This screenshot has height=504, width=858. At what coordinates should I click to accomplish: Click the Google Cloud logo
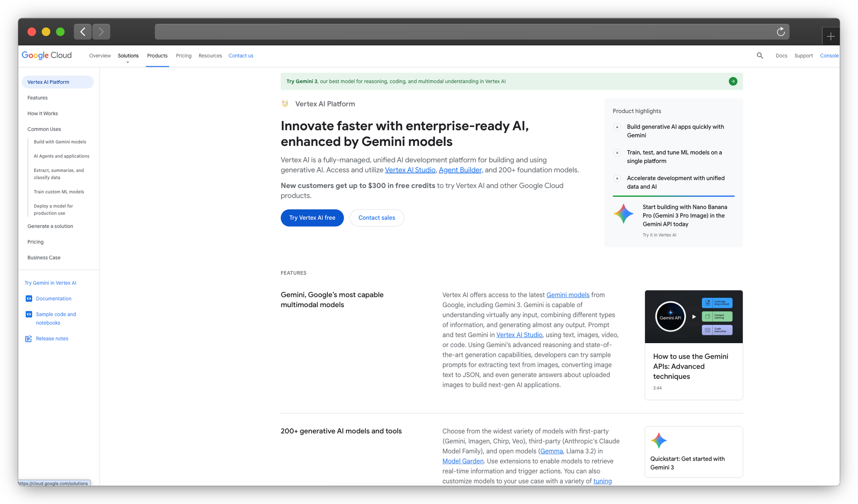click(x=47, y=55)
